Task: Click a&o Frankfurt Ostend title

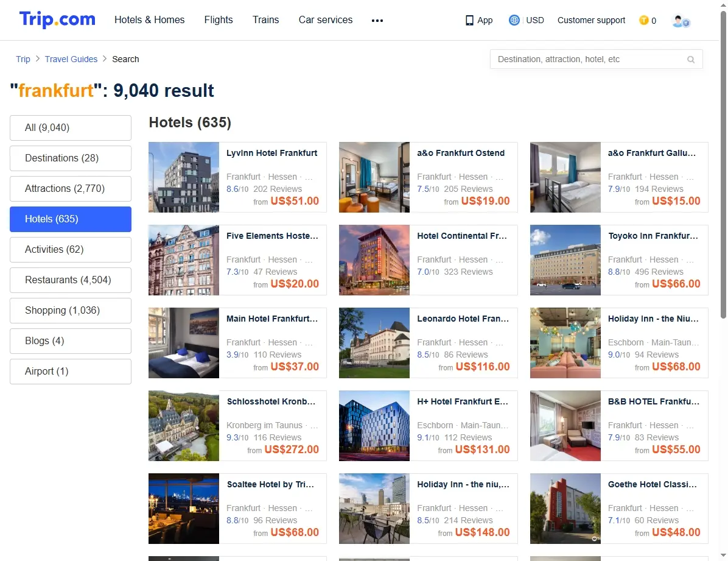Action: coord(461,153)
